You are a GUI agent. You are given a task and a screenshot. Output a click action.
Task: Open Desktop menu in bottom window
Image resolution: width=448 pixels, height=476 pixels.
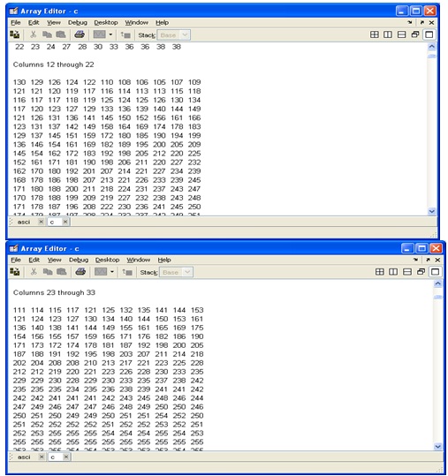[x=107, y=260]
